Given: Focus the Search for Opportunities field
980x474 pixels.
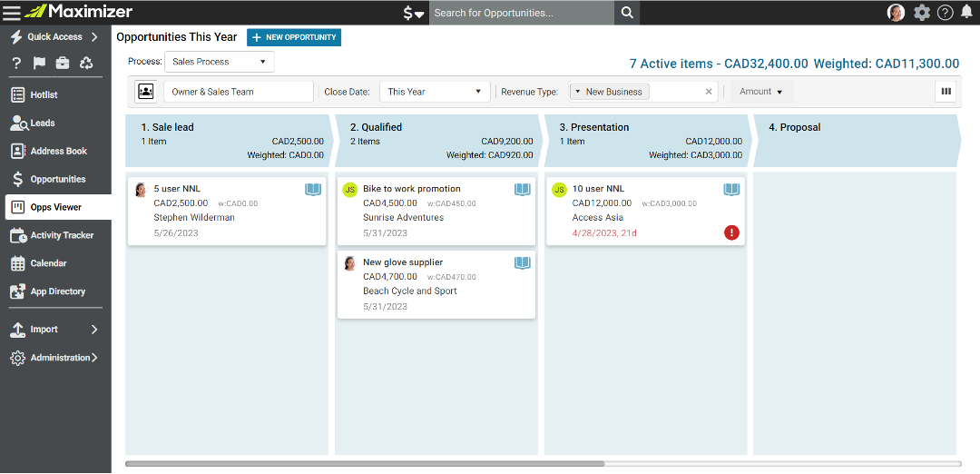Looking at the screenshot, I should click(x=522, y=13).
